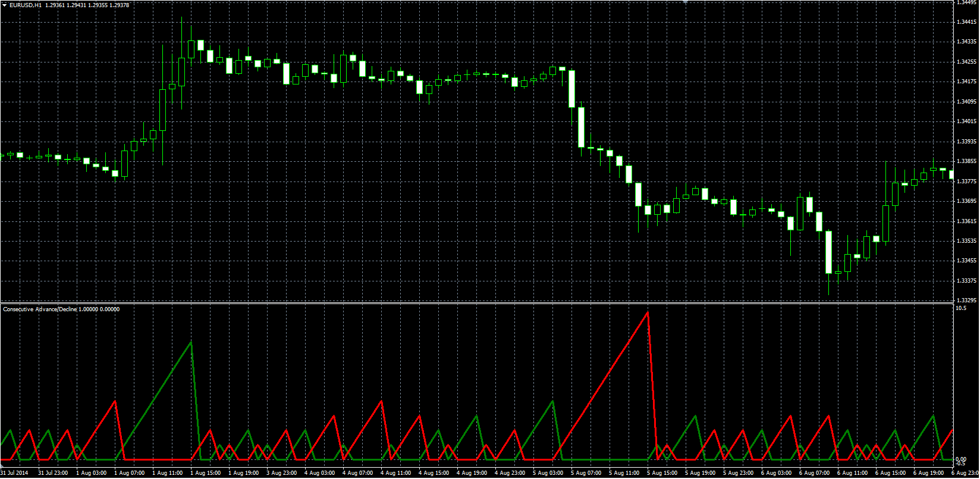The image size is (980, 479).
Task: Click price level 1.33935 on the scale
Action: pyautogui.click(x=966, y=142)
